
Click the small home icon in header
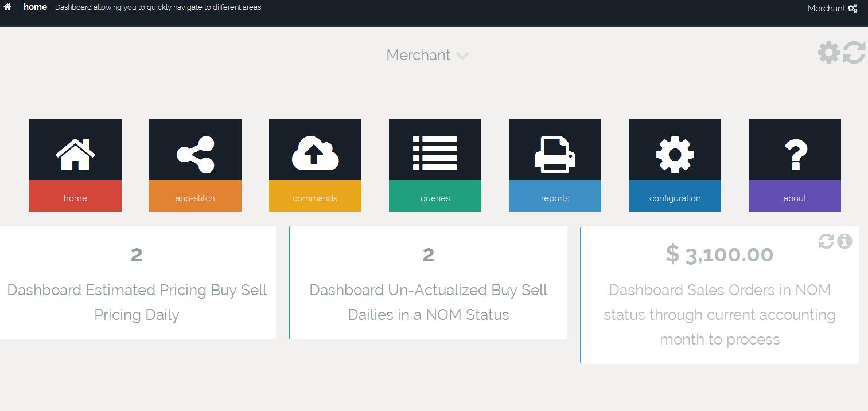point(7,7)
